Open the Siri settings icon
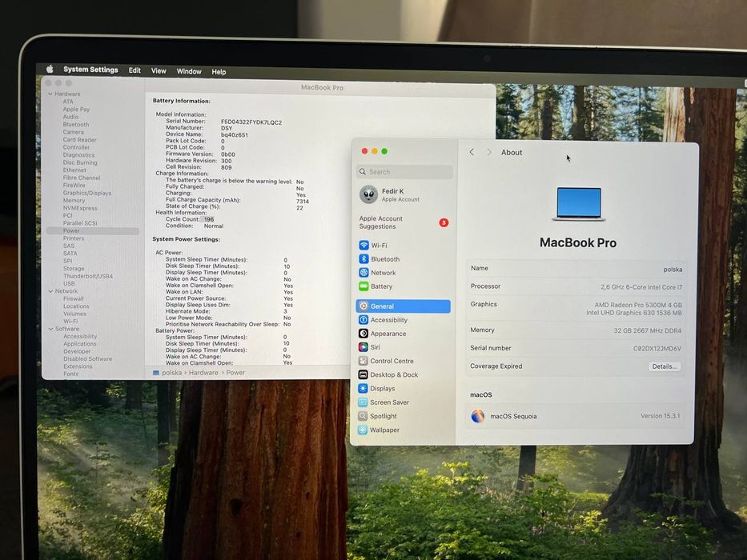 [x=363, y=347]
